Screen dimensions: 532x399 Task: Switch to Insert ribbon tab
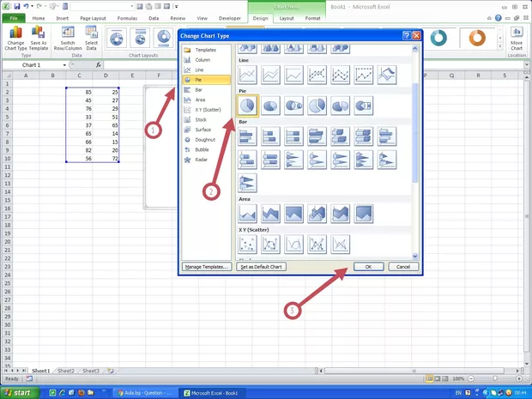tap(62, 18)
